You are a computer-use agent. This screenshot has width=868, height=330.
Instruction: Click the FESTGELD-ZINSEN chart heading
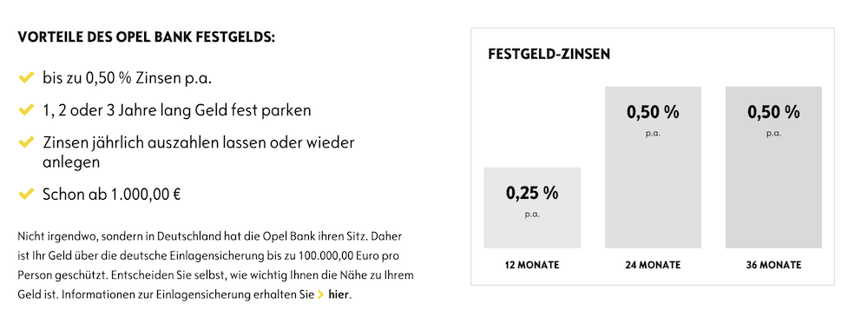click(549, 54)
